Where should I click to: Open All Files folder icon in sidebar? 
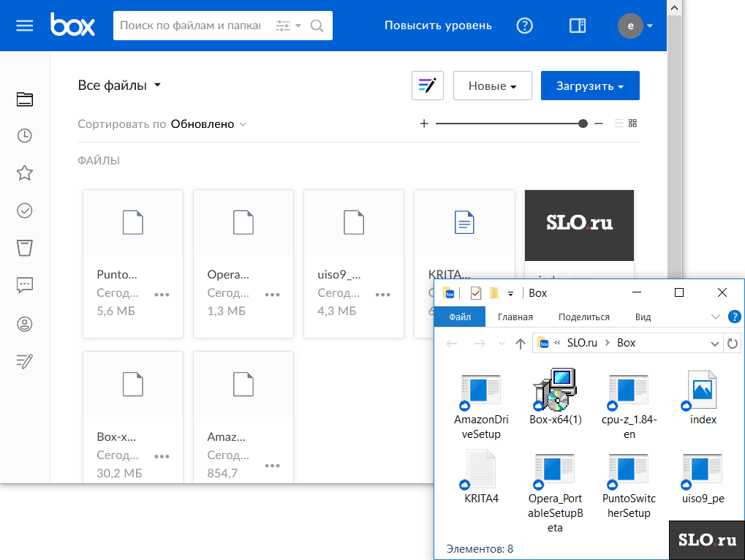click(25, 99)
